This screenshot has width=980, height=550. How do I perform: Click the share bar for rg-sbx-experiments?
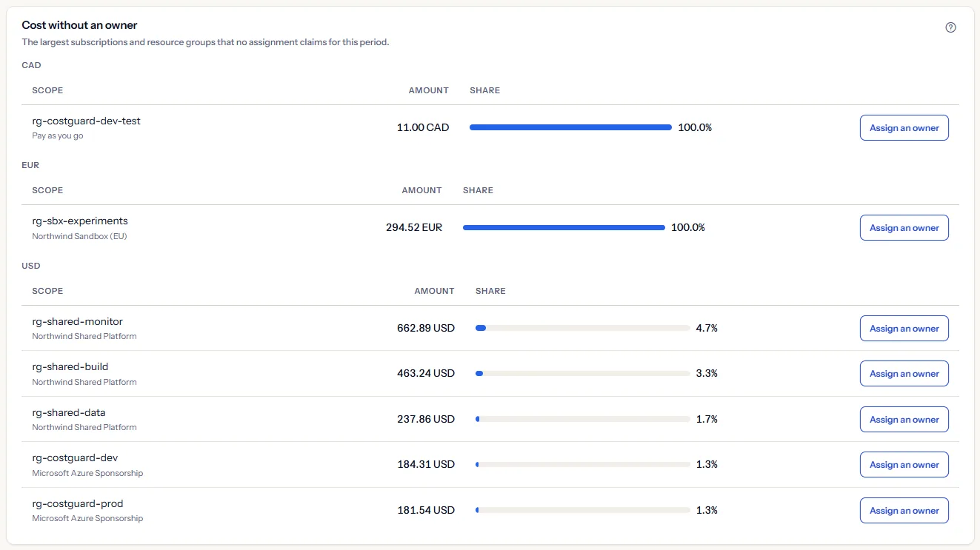[x=564, y=227]
